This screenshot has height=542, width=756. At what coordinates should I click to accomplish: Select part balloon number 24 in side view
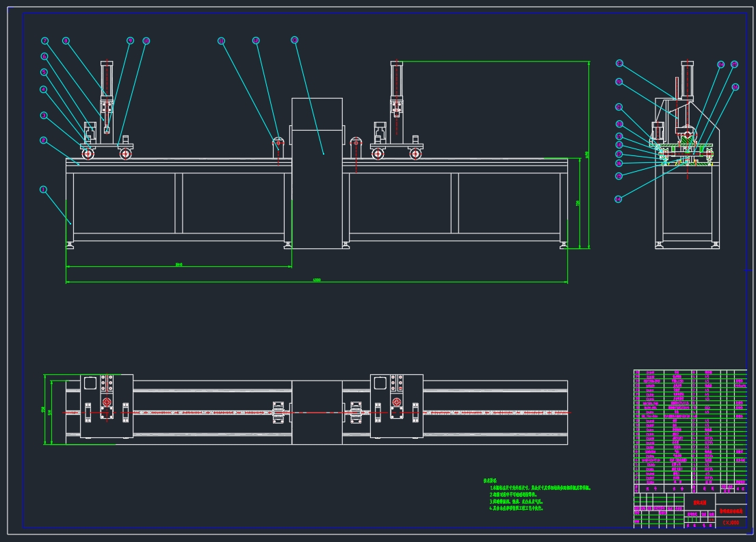pyautogui.click(x=721, y=64)
